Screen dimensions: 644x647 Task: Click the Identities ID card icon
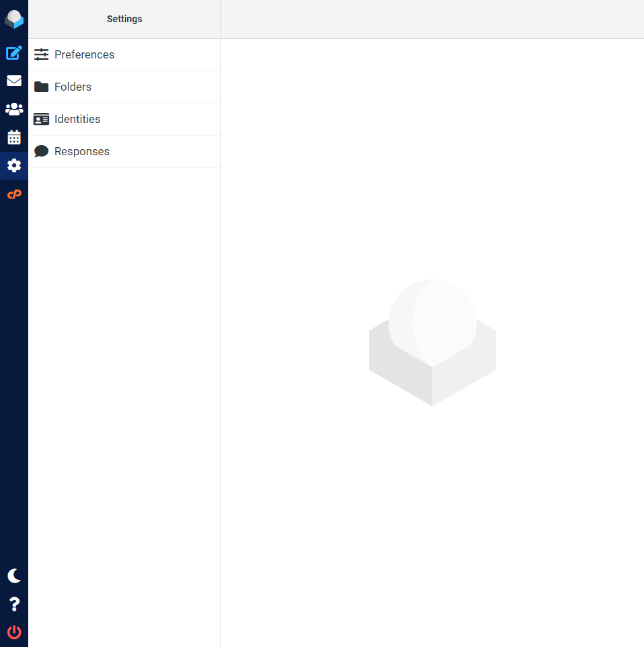[x=41, y=119]
